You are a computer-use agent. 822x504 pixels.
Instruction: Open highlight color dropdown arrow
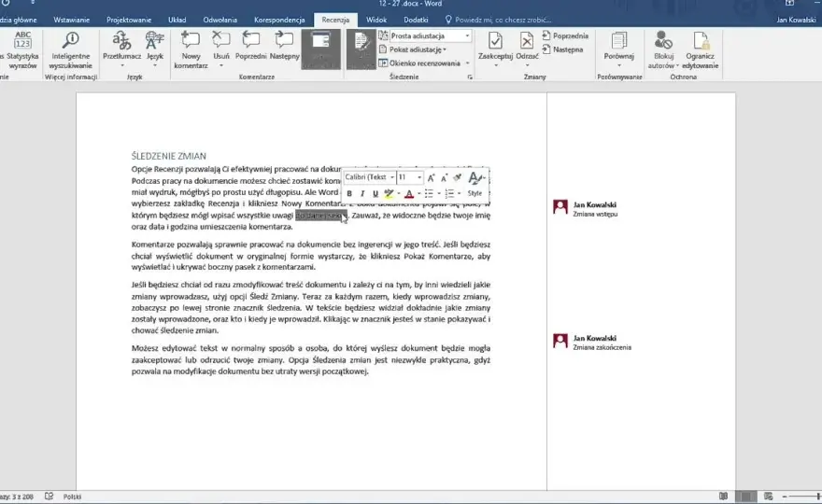pos(399,193)
